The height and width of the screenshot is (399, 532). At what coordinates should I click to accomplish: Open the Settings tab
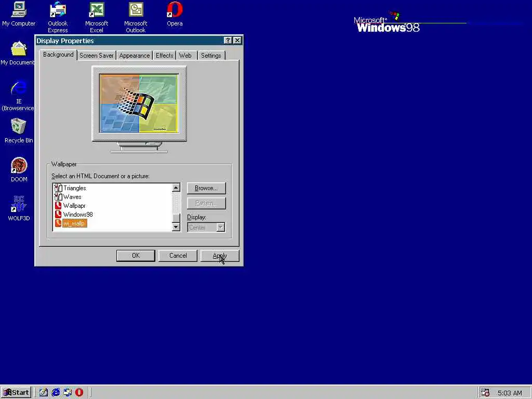coord(211,55)
